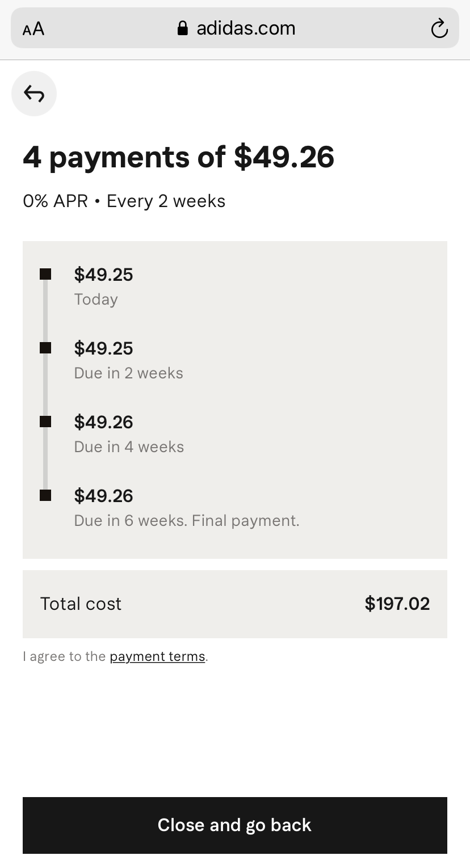Screen dimensions: 470x868
Task: Open the payment terms link
Action: click(157, 656)
